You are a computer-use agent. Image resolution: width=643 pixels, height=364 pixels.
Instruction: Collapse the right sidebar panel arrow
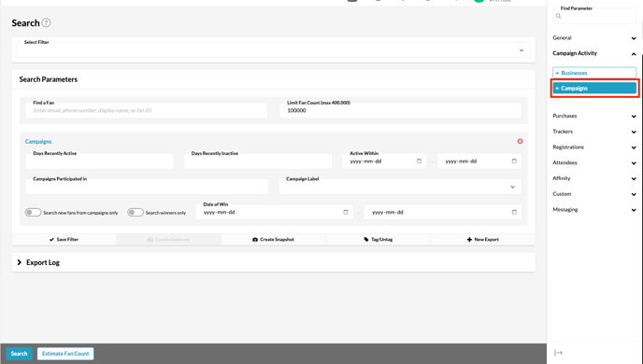pos(559,353)
